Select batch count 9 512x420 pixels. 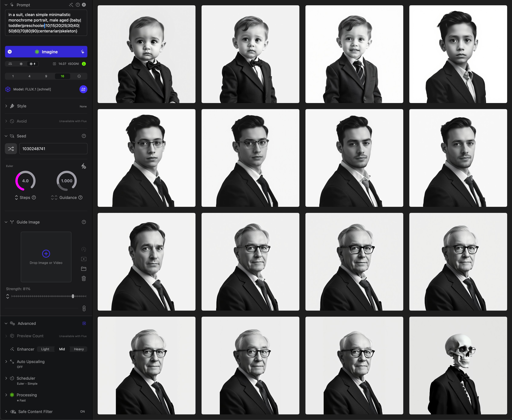[46, 76]
